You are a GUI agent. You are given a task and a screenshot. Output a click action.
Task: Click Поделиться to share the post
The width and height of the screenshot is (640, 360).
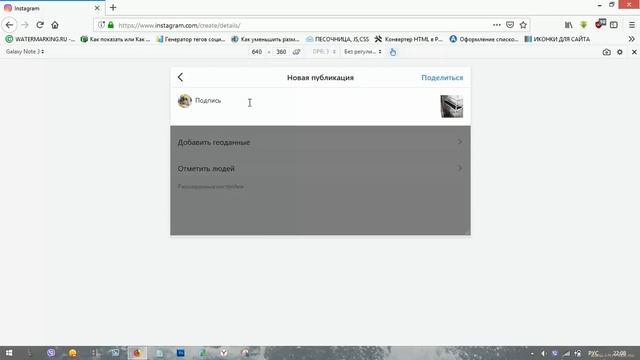click(442, 78)
